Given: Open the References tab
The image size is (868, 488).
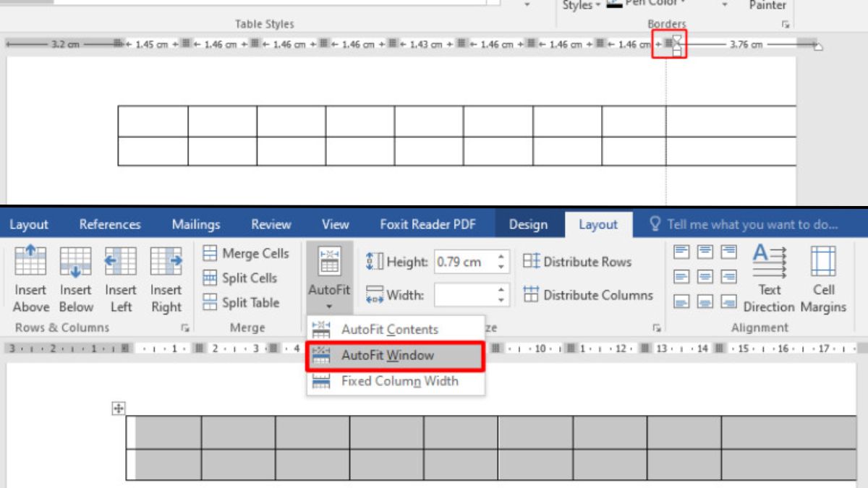Looking at the screenshot, I should tap(110, 225).
